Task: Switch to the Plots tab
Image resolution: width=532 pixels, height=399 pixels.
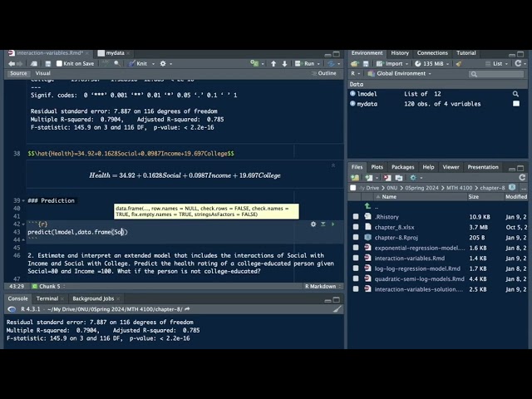Action: click(x=377, y=167)
